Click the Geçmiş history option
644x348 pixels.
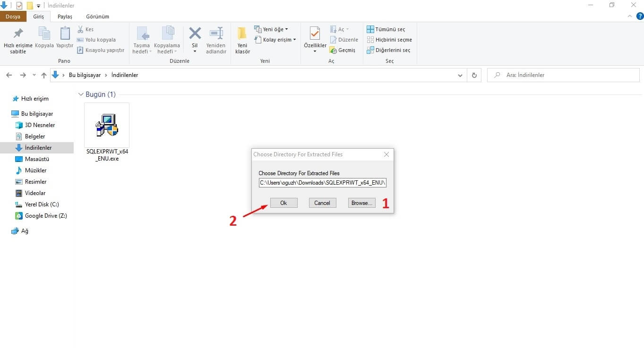click(343, 50)
